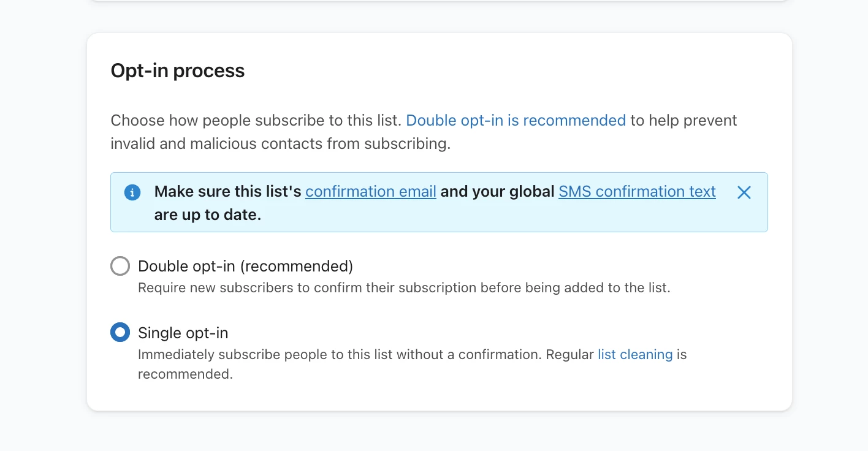
Task: Click the blue info icon in banner
Action: coord(132,192)
